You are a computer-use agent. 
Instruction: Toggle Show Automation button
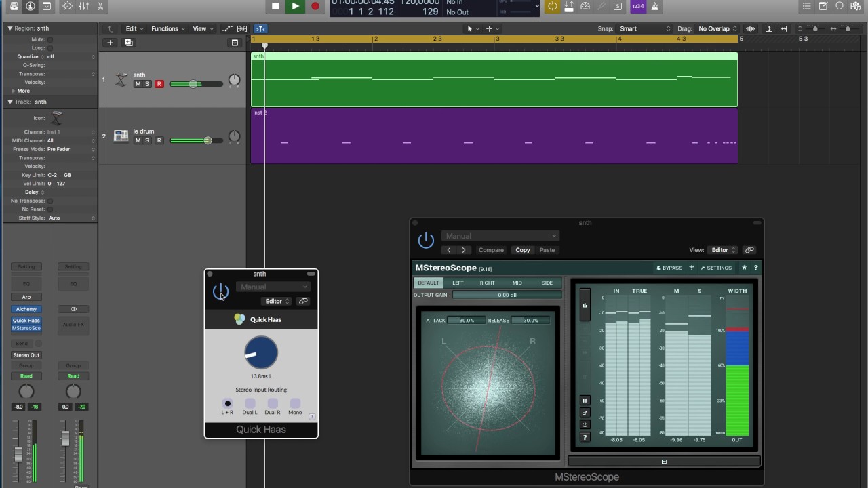(x=227, y=28)
